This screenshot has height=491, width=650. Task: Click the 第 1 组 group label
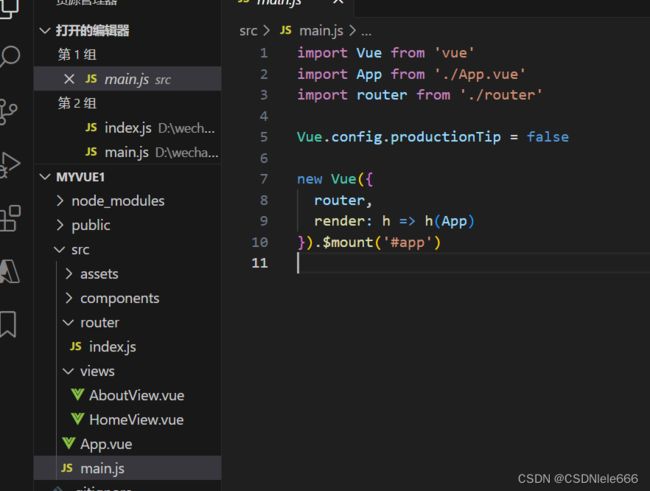(77, 54)
